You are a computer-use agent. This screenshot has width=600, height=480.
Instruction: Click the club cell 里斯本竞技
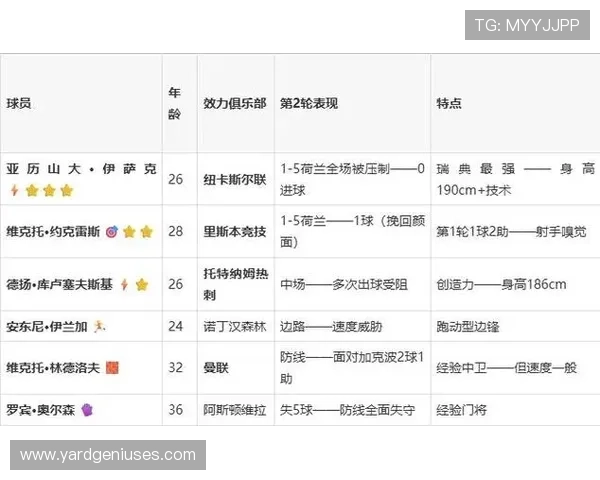(235, 232)
